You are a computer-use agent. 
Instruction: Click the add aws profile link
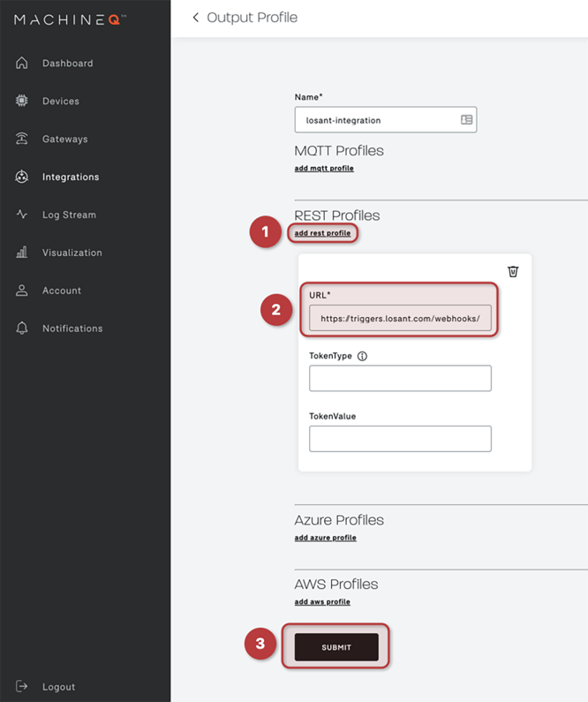pos(321,602)
